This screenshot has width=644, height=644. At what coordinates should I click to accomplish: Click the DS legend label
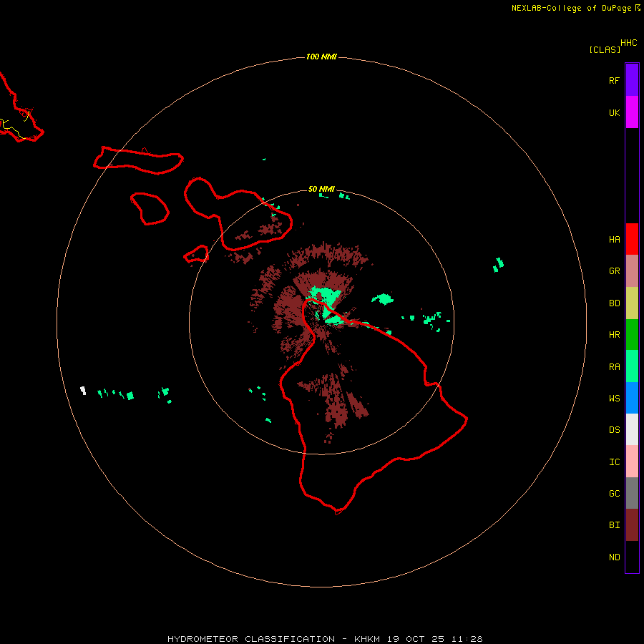coord(614,430)
